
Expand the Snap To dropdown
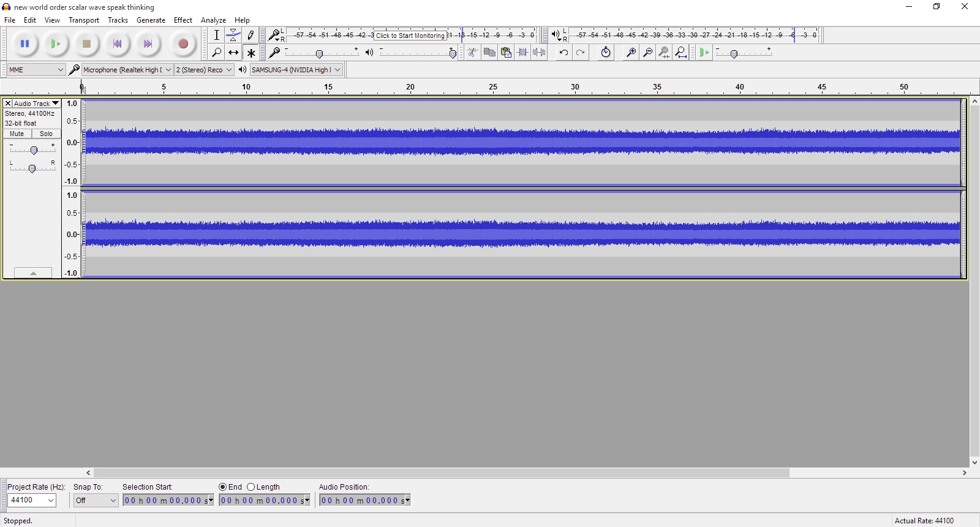(96, 501)
